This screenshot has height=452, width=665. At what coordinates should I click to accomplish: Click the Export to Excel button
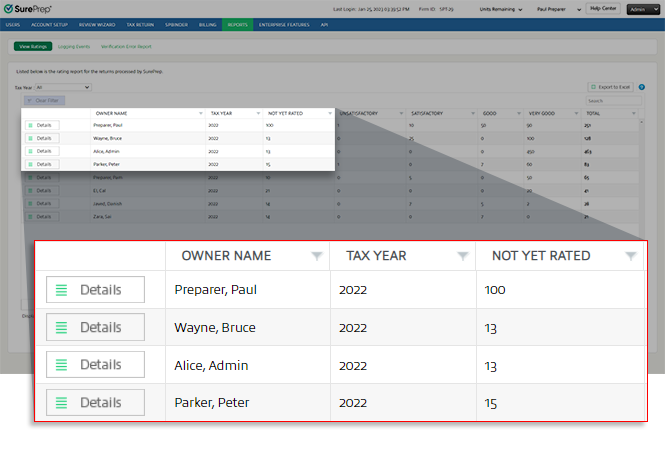(610, 87)
